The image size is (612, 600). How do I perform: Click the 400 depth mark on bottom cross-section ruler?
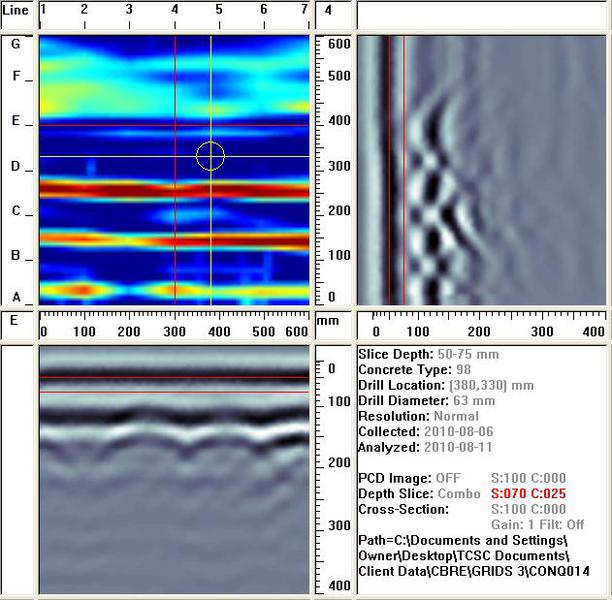(339, 586)
